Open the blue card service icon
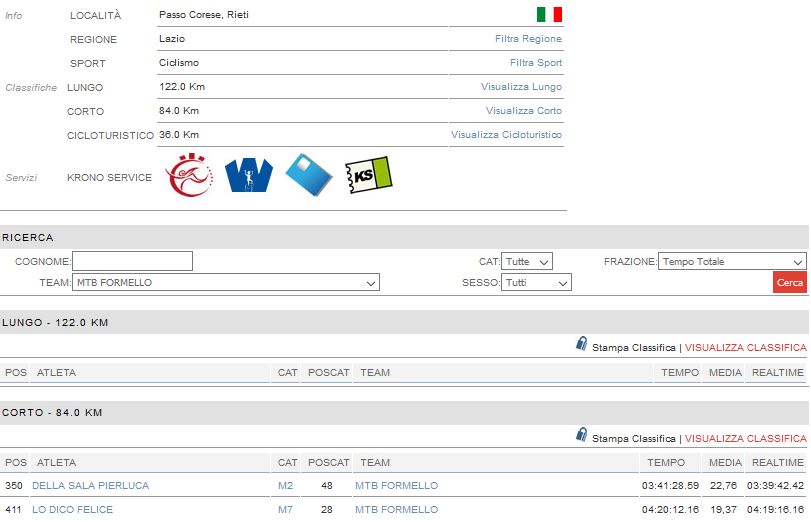 coord(308,176)
